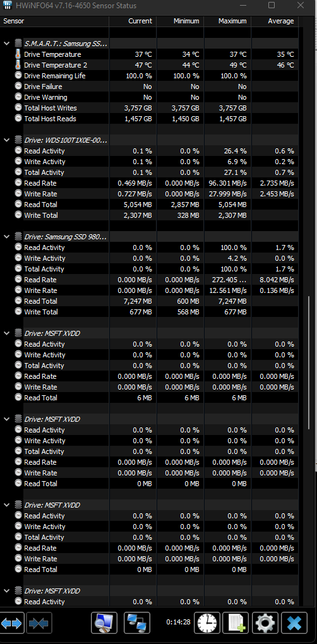Collapse the Drive WDS100T1X0E group

click(6, 140)
